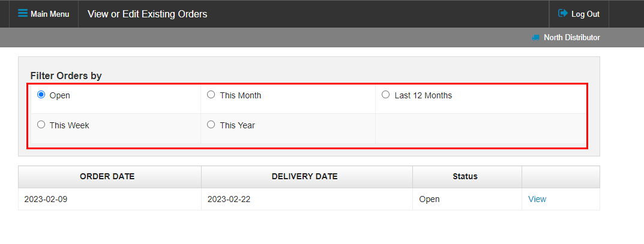Click the DELIVERY DATE column header
The width and height of the screenshot is (644, 244).
[x=304, y=176]
